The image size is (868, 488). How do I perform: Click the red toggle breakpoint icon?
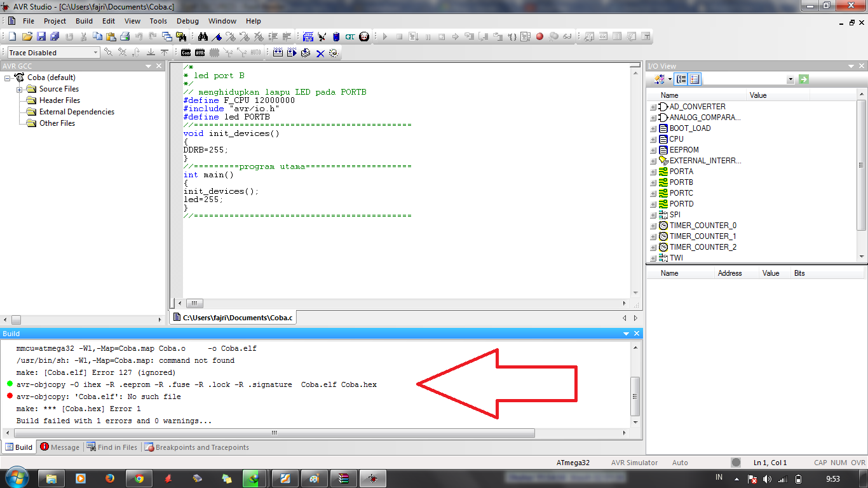point(539,36)
